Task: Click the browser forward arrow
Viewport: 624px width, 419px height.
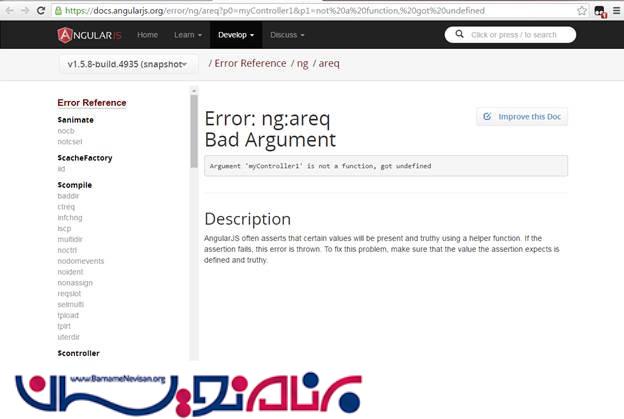Action: pyautogui.click(x=24, y=10)
